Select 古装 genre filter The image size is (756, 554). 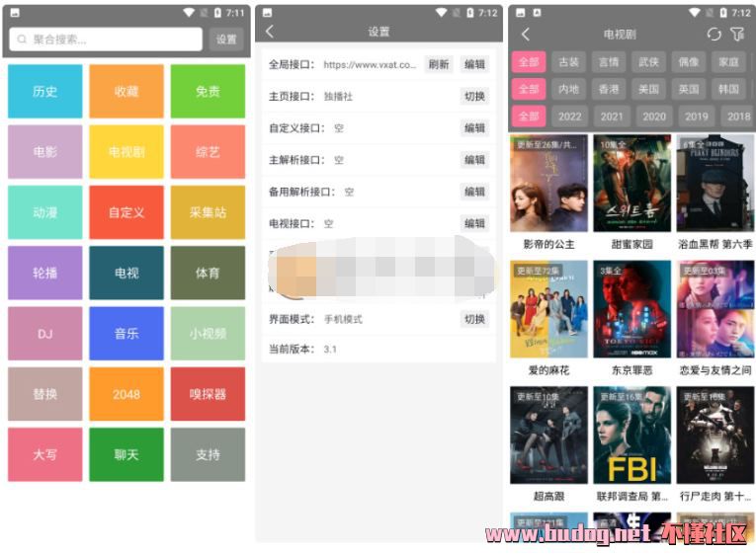pos(569,62)
